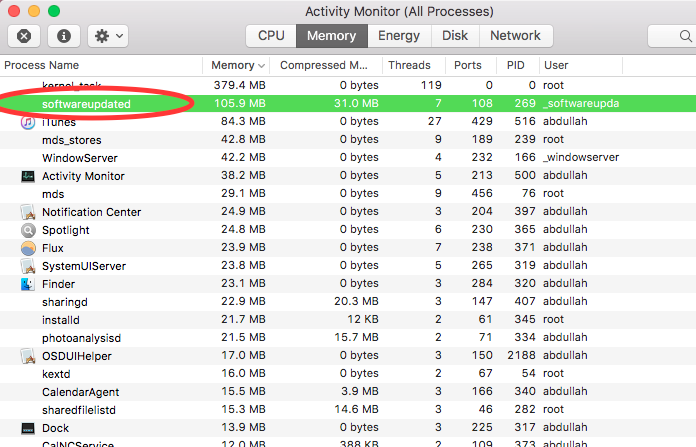The image size is (696, 447).
Task: Click PID 2188 for OSDUIHelper
Action: click(x=522, y=356)
